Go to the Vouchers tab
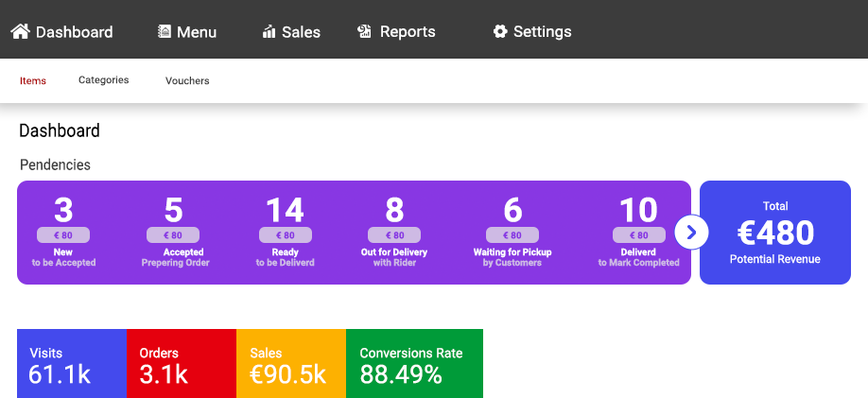Image resolution: width=868 pixels, height=398 pixels. point(187,80)
